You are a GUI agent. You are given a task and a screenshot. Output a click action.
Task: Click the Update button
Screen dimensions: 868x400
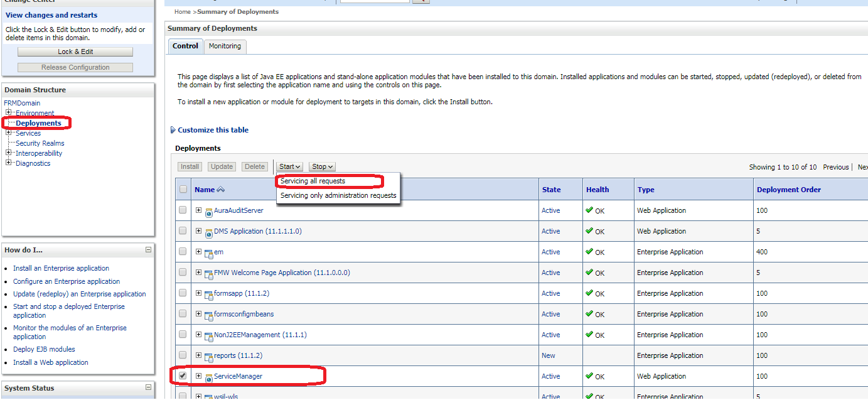tap(222, 166)
